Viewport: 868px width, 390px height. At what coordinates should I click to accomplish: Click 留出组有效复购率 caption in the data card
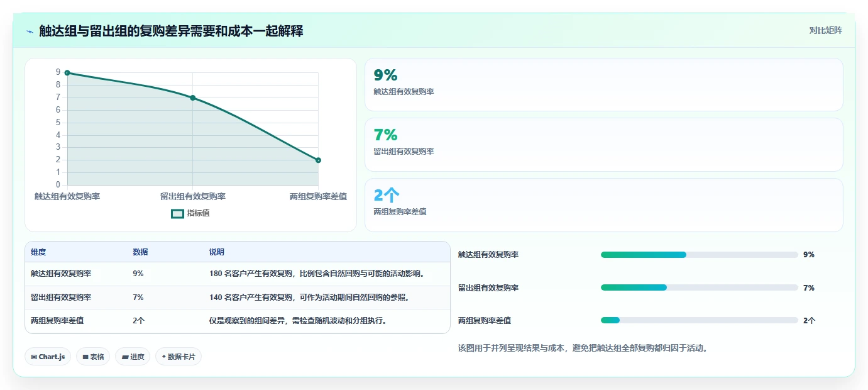click(404, 152)
